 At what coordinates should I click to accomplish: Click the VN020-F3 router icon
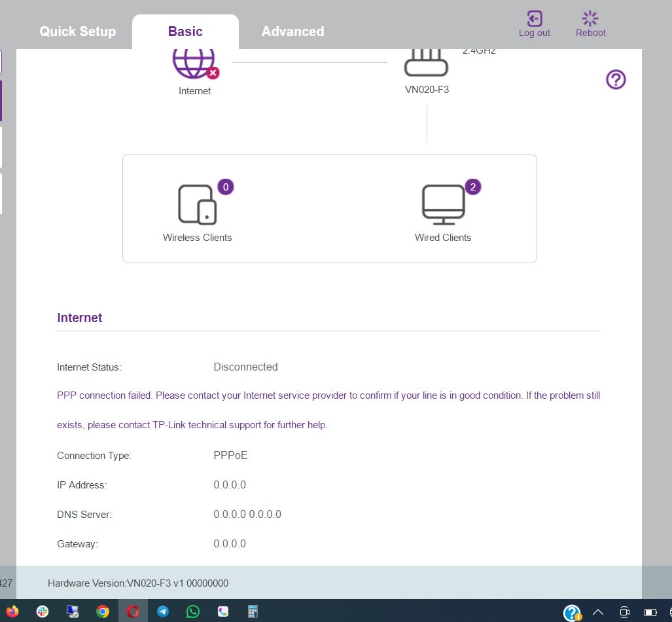427,63
